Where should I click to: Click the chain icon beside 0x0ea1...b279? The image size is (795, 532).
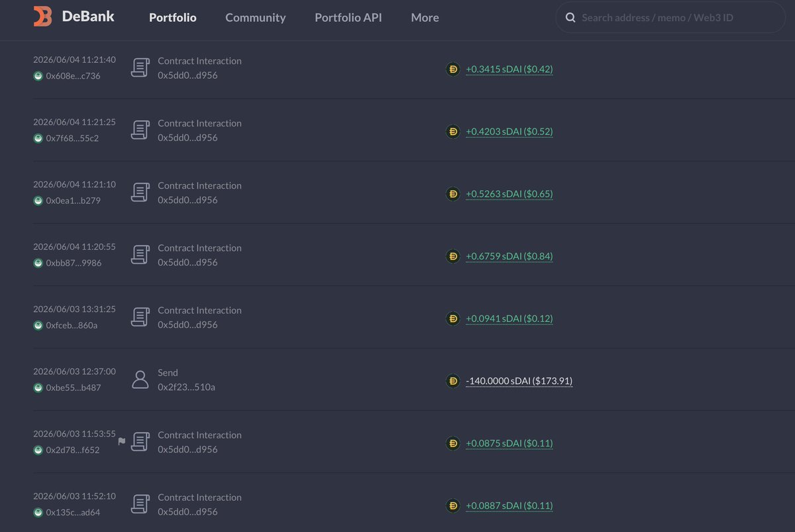[x=38, y=201]
